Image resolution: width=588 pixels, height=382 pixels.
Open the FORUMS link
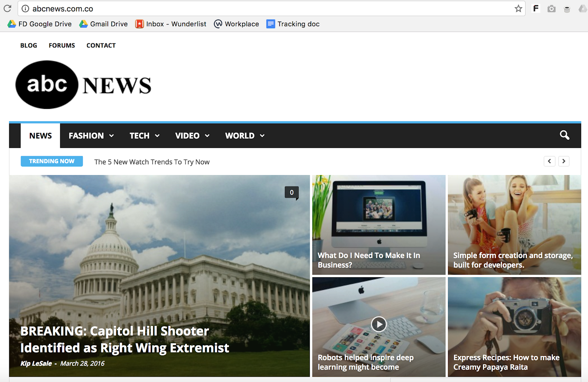point(62,45)
